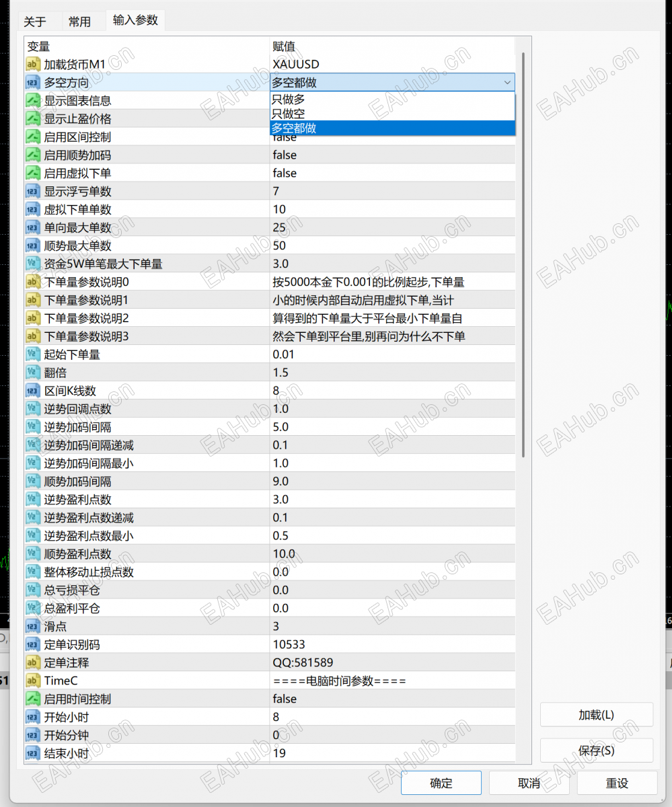672x807 pixels.
Task: Select the 输入参数 tab
Action: click(135, 20)
